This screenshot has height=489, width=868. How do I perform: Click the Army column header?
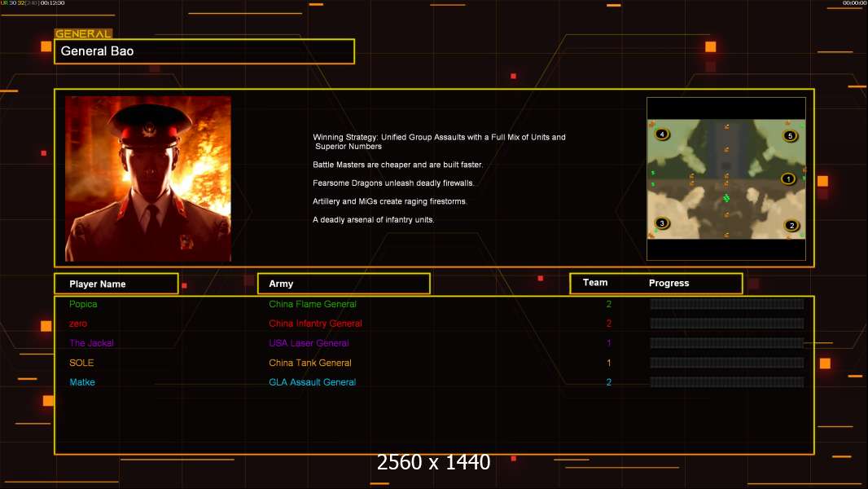344,284
